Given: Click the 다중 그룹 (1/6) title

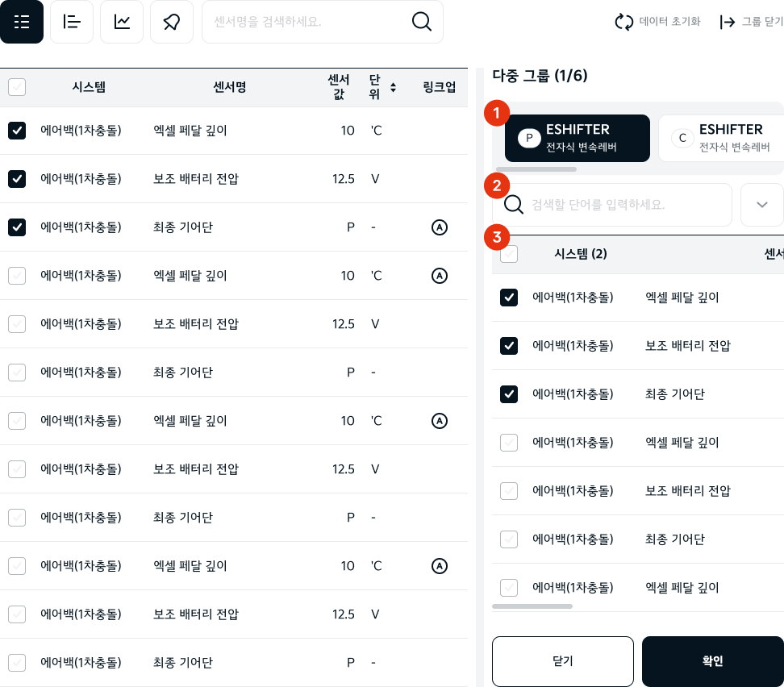Looking at the screenshot, I should pyautogui.click(x=540, y=76).
